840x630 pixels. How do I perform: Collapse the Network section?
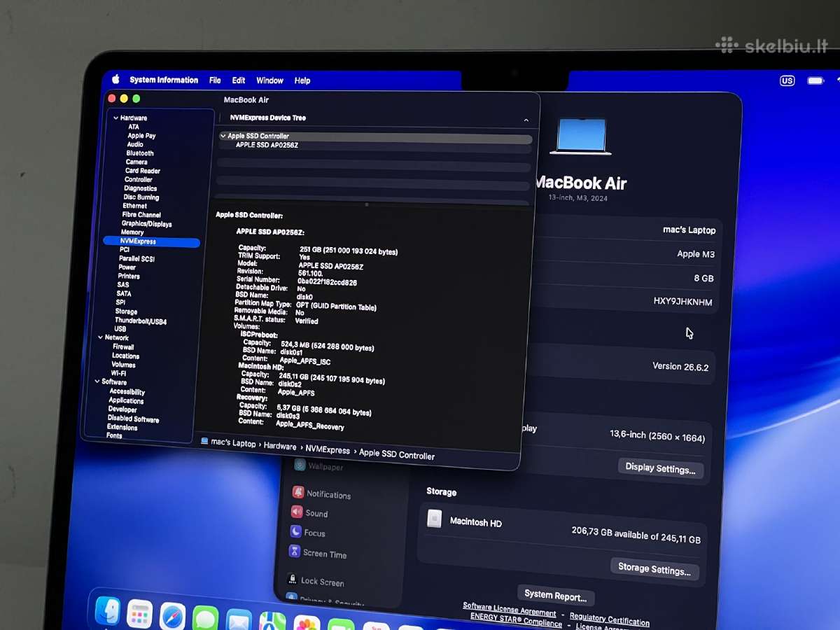pyautogui.click(x=100, y=337)
